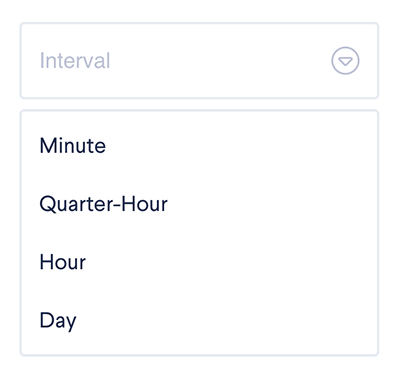Select Day as the interval
Viewport: 400px width, 376px height.
coord(199,320)
